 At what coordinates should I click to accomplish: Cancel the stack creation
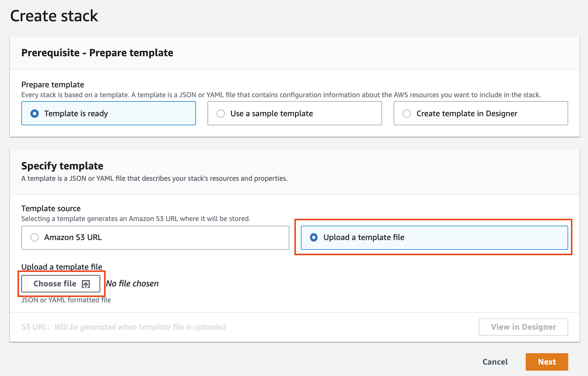(x=495, y=362)
